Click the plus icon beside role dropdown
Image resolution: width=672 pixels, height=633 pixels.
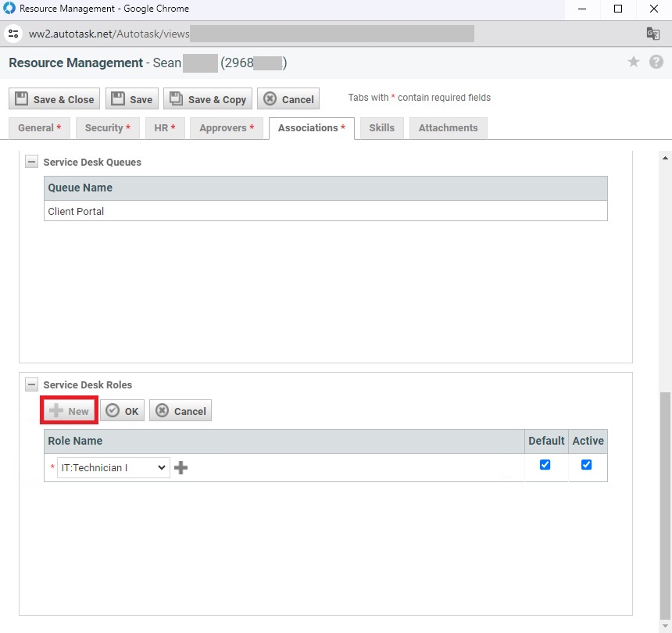181,468
